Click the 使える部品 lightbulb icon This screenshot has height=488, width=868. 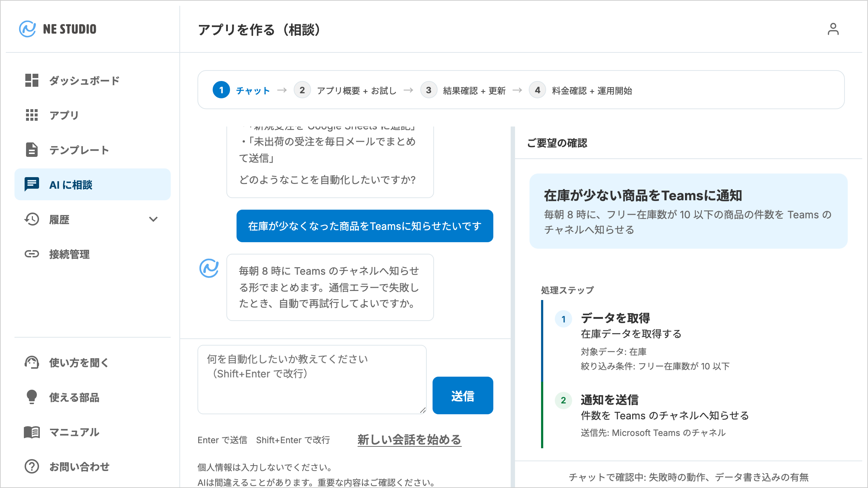click(32, 397)
